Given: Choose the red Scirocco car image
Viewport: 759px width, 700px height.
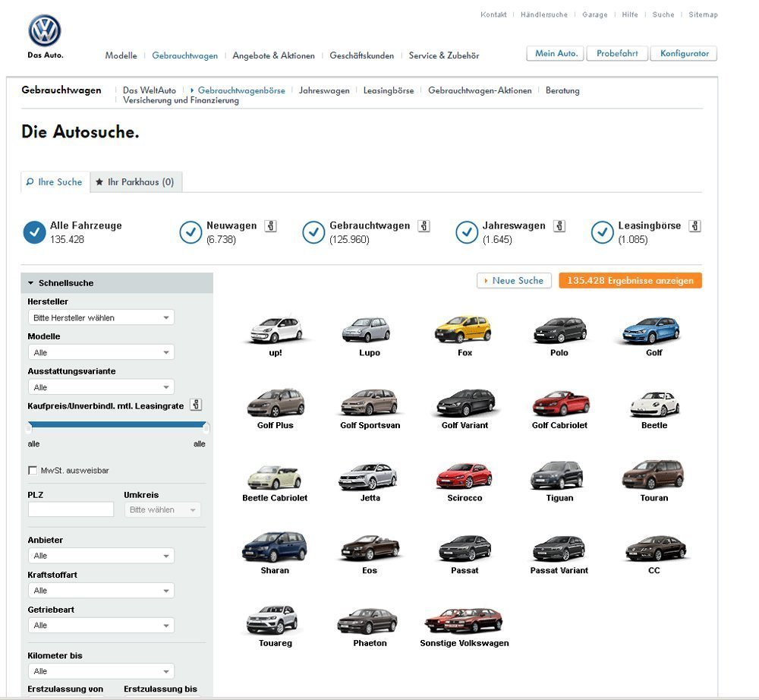Looking at the screenshot, I should pyautogui.click(x=464, y=476).
